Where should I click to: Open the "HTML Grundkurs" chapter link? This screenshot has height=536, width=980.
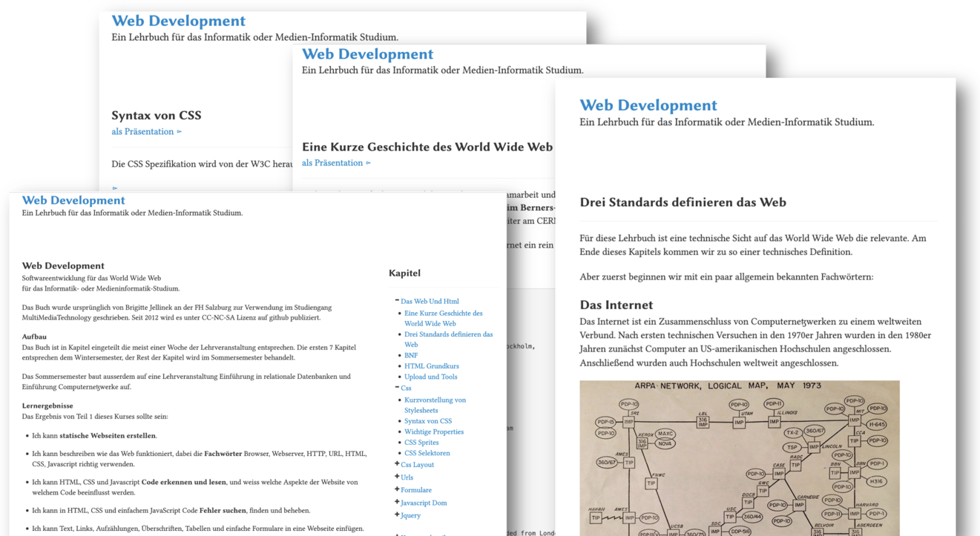pos(431,366)
